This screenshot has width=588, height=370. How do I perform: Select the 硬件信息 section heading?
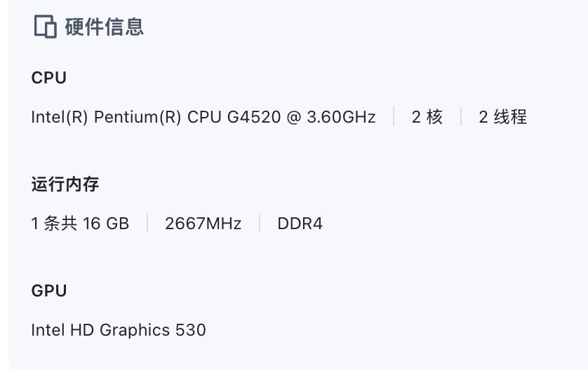pos(105,27)
